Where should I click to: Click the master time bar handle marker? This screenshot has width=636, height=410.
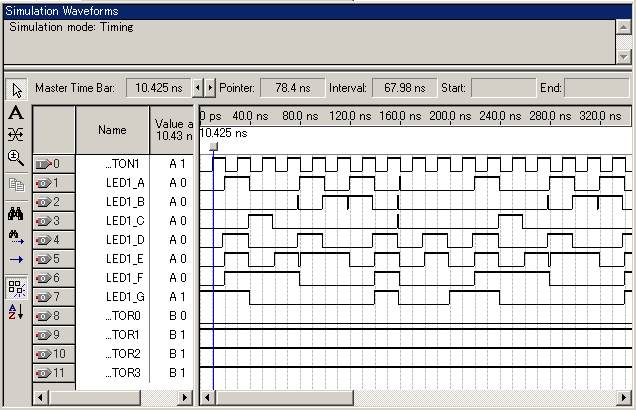tap(214, 147)
